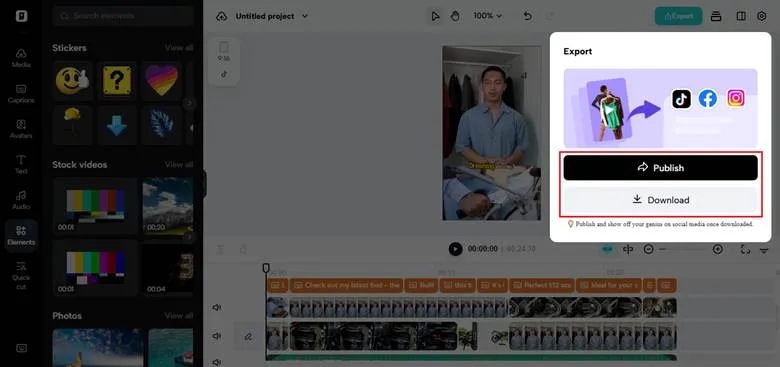The image size is (780, 367).
Task: Select the rainbow heart sticker
Action: coord(161,80)
